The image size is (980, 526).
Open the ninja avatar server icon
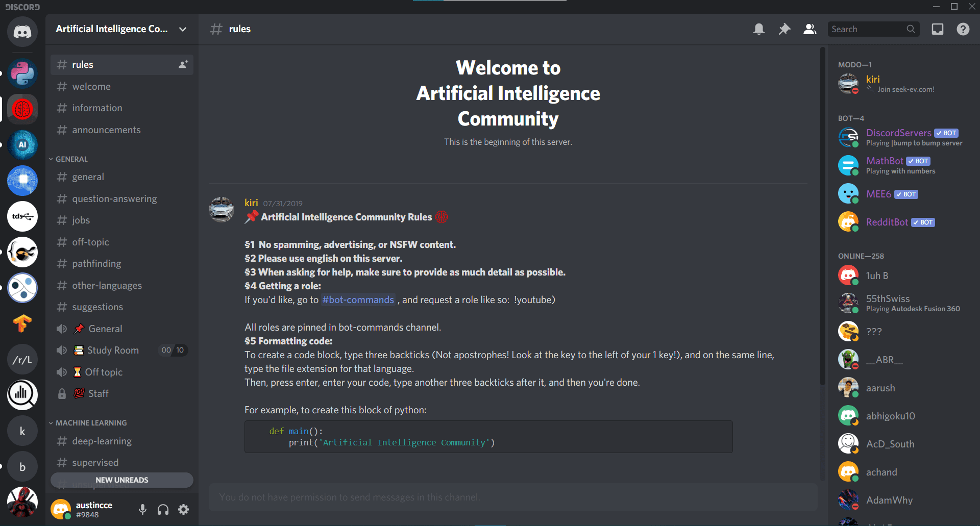(x=22, y=252)
